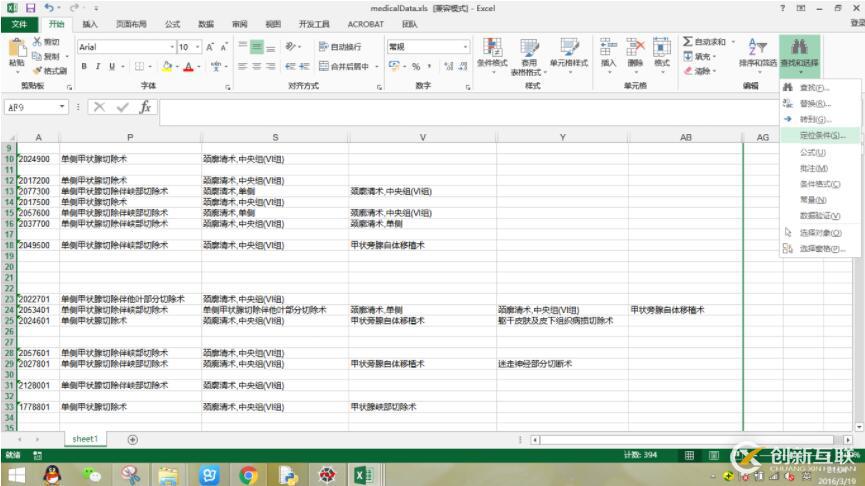Click the Format cells (格式) icon
Image resolution: width=865 pixels, height=486 pixels.
(661, 47)
